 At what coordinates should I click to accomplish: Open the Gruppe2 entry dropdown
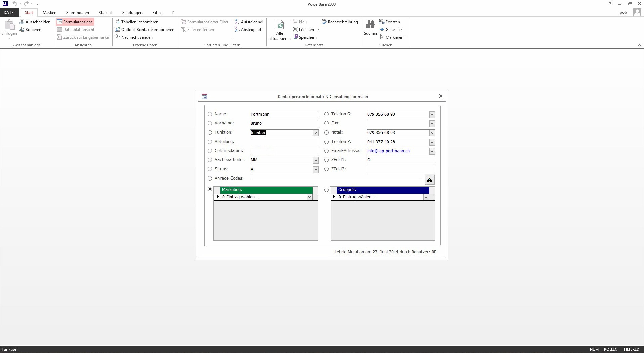click(426, 197)
